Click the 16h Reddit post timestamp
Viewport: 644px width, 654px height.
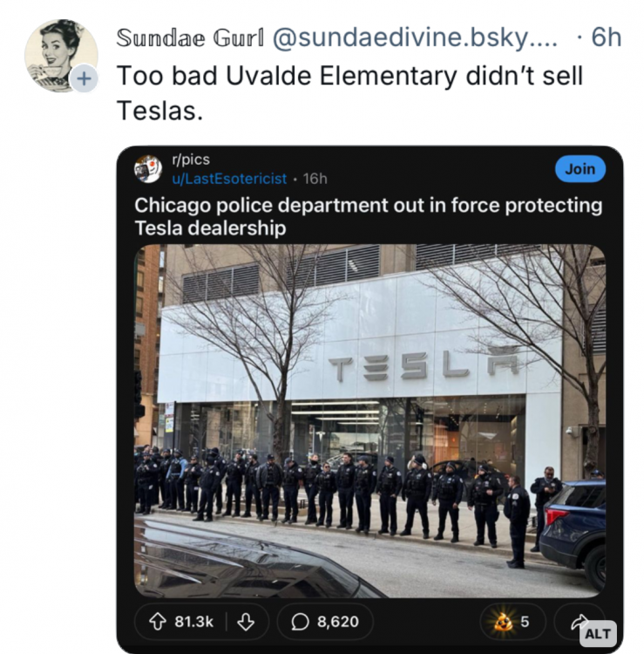(315, 179)
